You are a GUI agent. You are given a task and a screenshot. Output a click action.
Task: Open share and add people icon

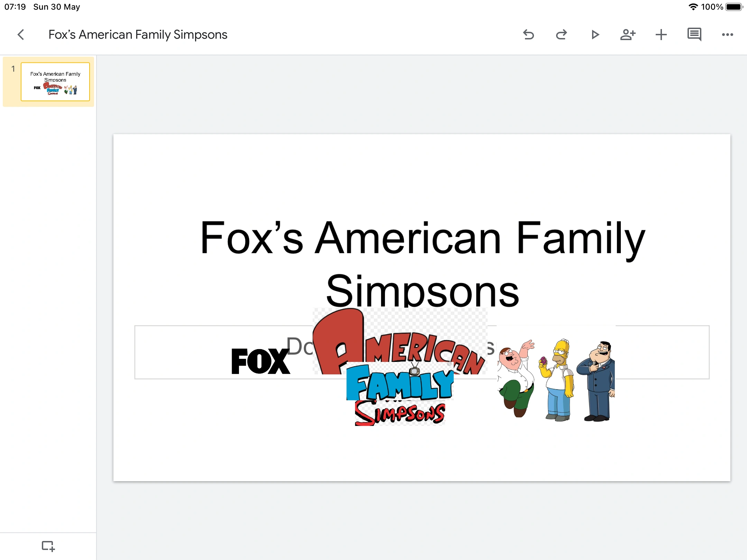628,35
